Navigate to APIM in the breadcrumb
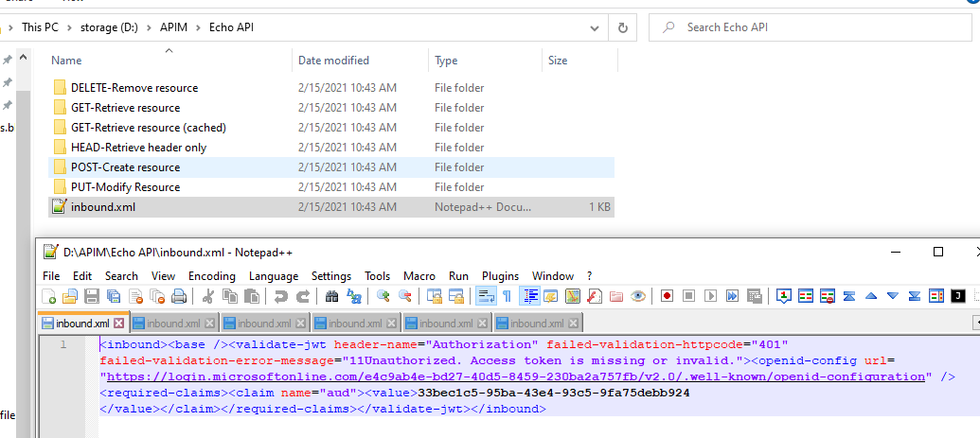 (176, 27)
